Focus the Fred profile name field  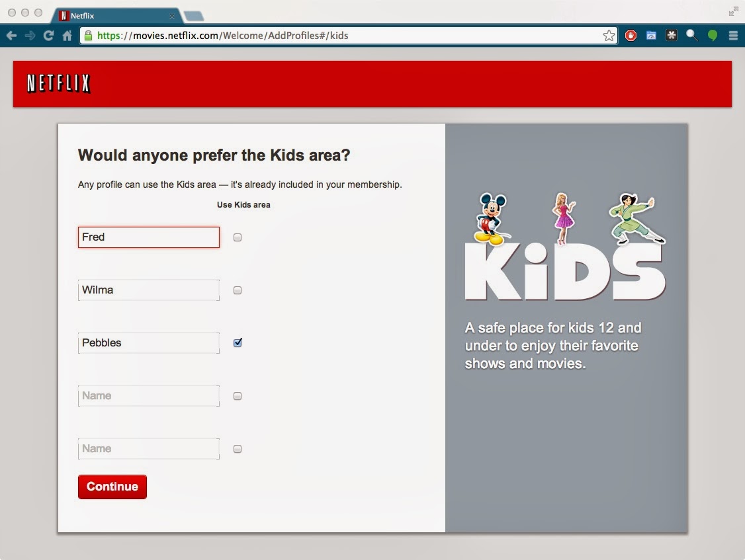[149, 237]
